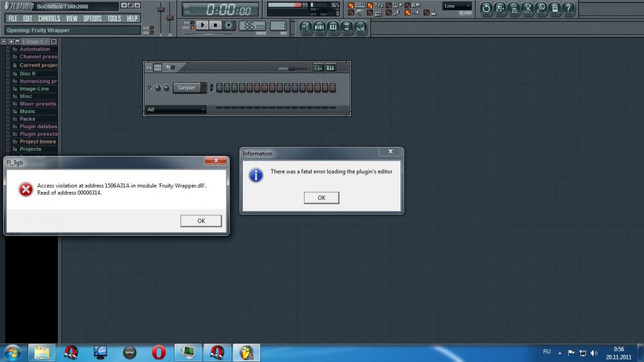Open the browser view button

tap(346, 28)
